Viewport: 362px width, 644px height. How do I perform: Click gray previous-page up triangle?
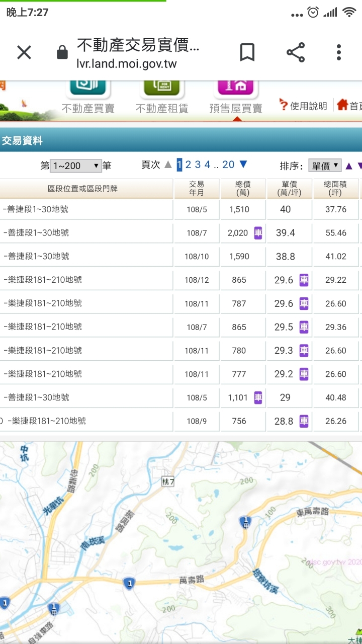click(x=168, y=165)
